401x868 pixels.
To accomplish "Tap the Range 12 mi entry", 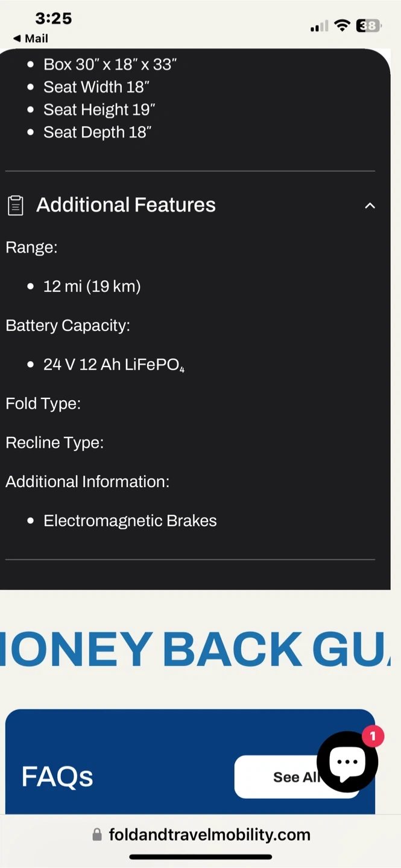I will click(x=92, y=286).
